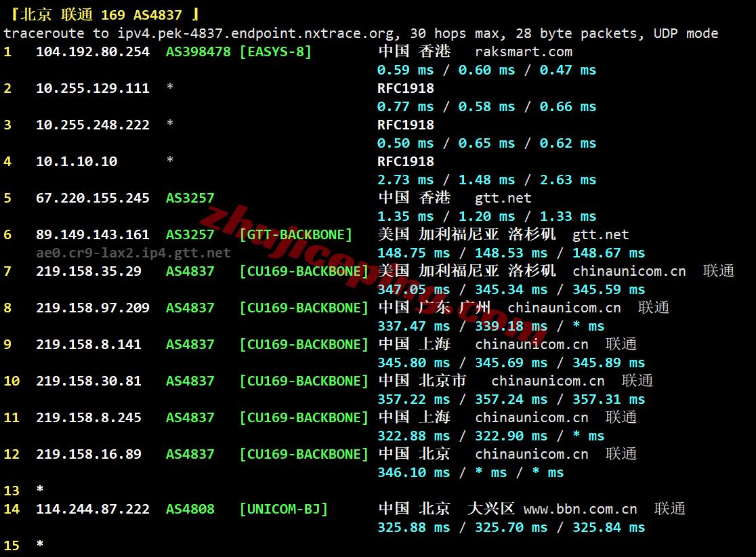Click IP address 67.220.155.245

tap(93, 199)
